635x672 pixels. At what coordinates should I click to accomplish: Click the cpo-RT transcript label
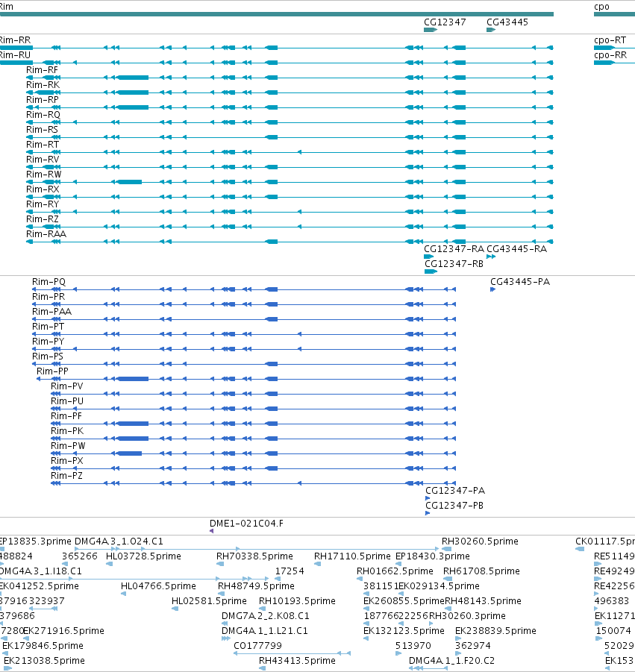[x=610, y=40]
